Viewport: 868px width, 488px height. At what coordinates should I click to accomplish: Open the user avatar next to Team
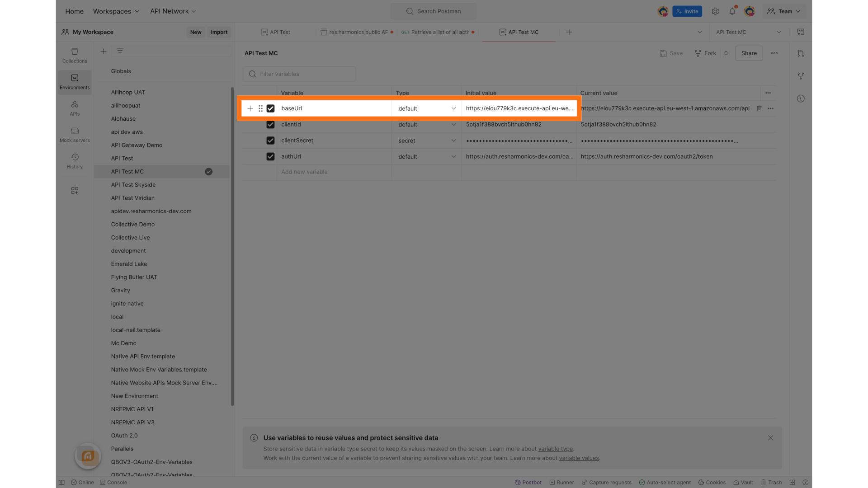pyautogui.click(x=750, y=11)
